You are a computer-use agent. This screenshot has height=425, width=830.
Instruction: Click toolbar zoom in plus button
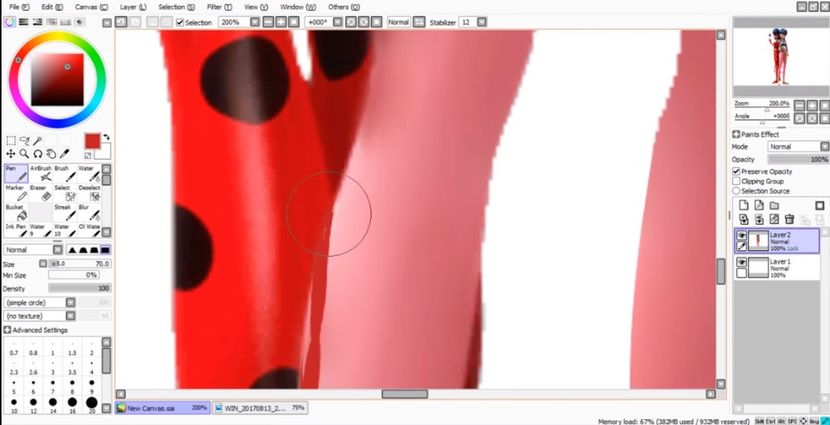pyautogui.click(x=280, y=22)
